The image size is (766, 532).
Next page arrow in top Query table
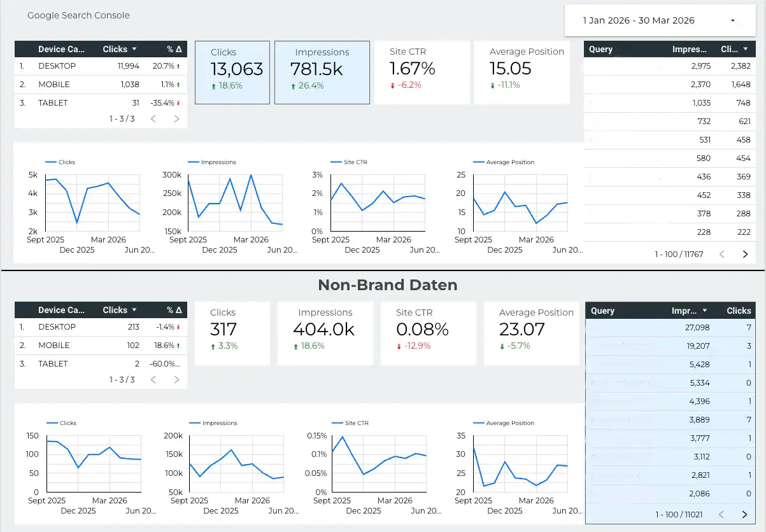pos(745,254)
